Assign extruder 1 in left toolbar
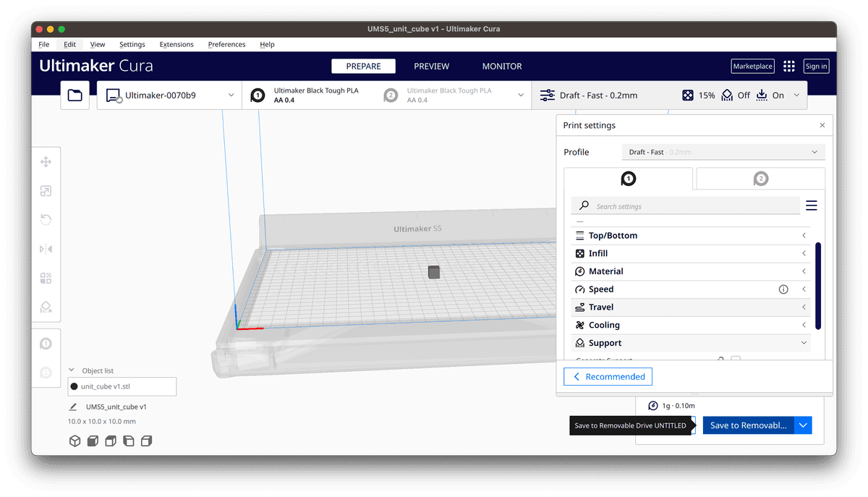This screenshot has width=868, height=497. [x=46, y=344]
